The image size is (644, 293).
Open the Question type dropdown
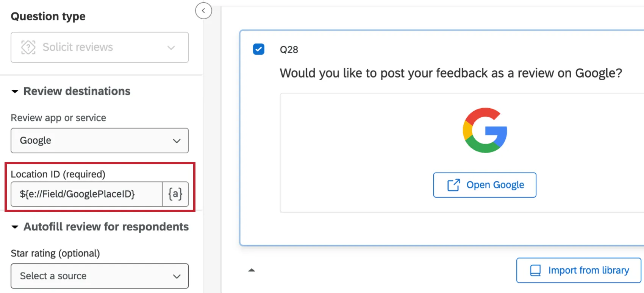[x=100, y=47]
